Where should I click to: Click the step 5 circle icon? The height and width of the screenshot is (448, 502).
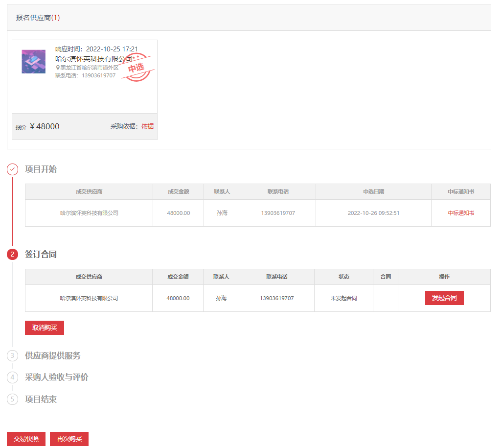coord(12,399)
